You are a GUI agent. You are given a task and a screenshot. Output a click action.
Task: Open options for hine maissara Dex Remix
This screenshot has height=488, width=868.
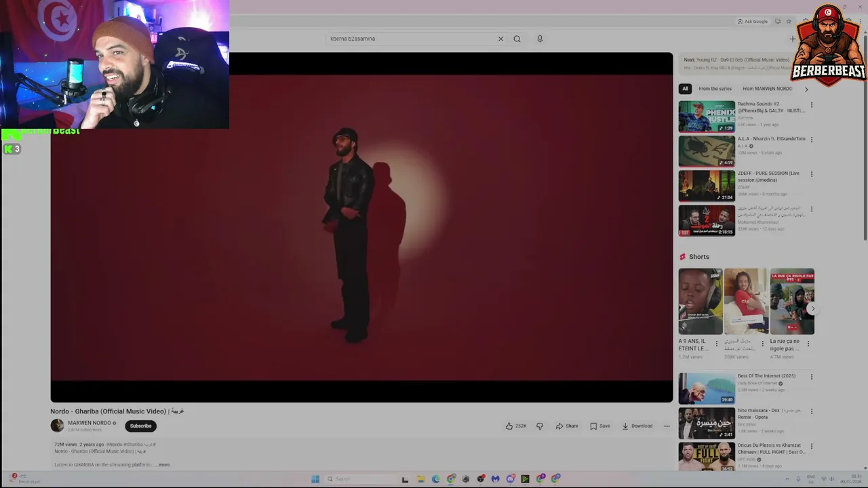811,411
